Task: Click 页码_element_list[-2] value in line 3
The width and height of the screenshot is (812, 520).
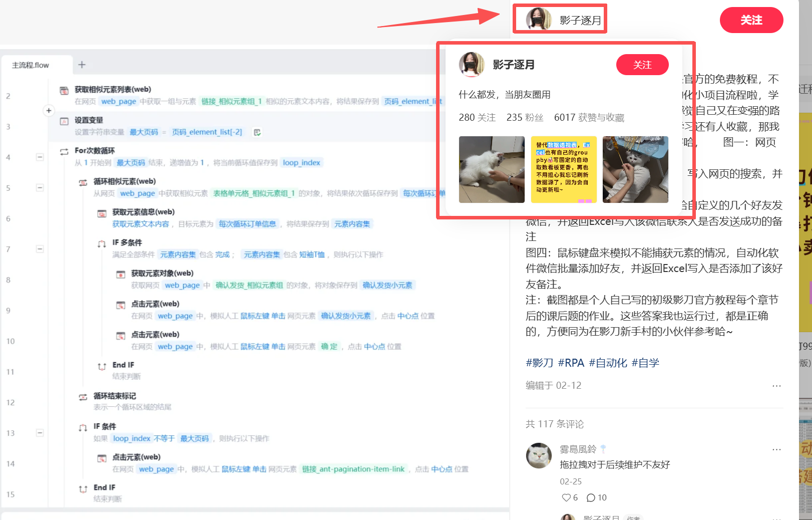Action: tap(207, 132)
